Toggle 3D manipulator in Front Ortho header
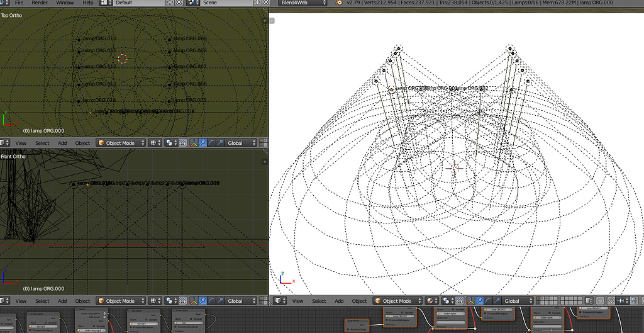 pos(194,301)
